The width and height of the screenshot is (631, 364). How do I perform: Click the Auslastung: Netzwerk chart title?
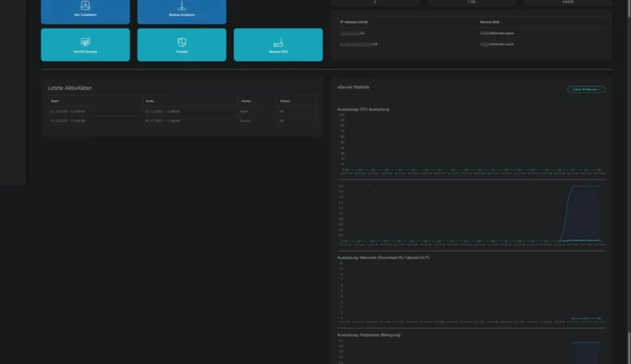pyautogui.click(x=383, y=257)
